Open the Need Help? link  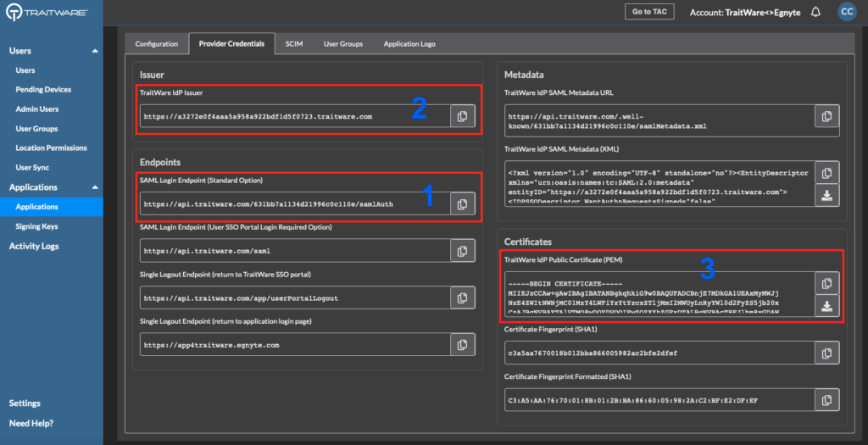31,423
